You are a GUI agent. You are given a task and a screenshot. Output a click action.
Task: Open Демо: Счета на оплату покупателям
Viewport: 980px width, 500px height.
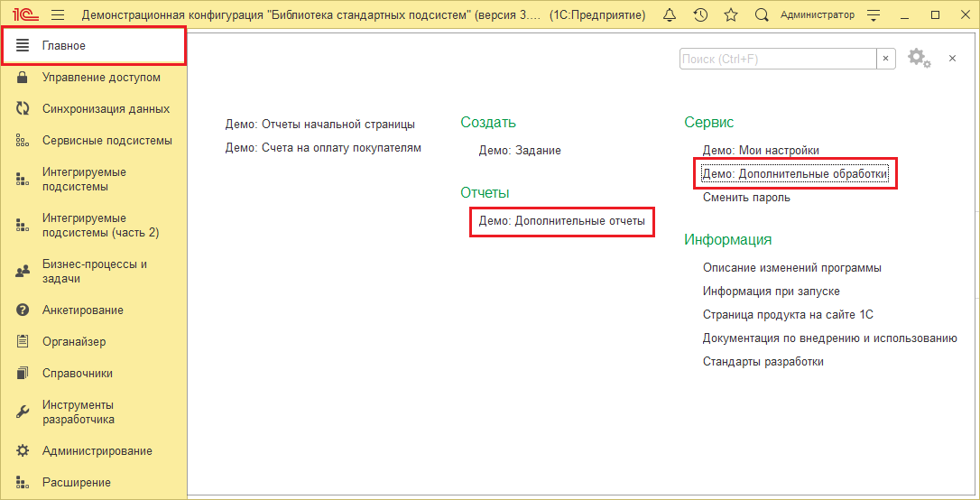click(323, 148)
